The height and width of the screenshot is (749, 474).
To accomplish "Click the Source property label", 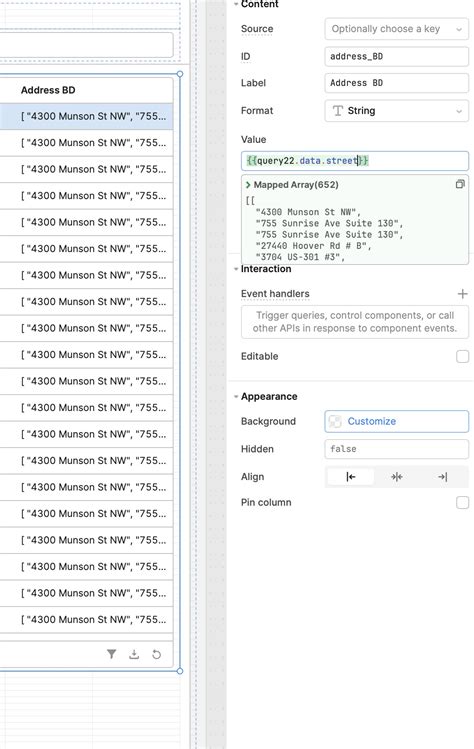I will [x=257, y=29].
